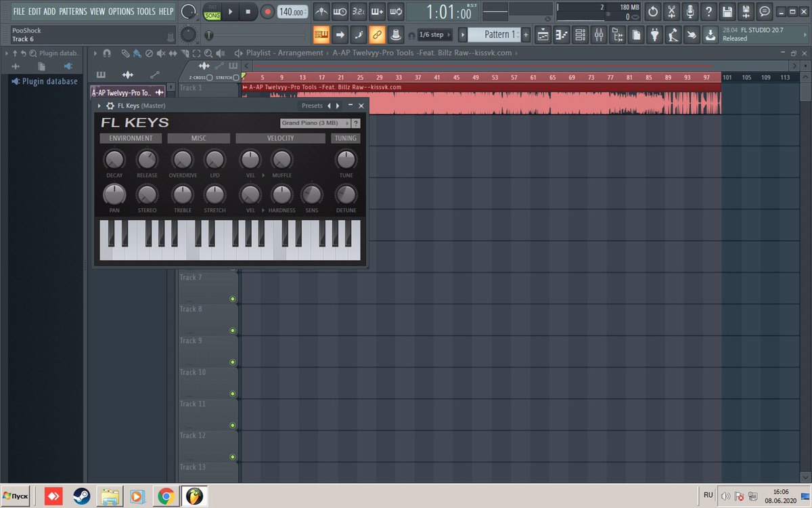Viewport: 812px width, 508px height.
Task: Click the question mark help icon
Action: (708, 12)
